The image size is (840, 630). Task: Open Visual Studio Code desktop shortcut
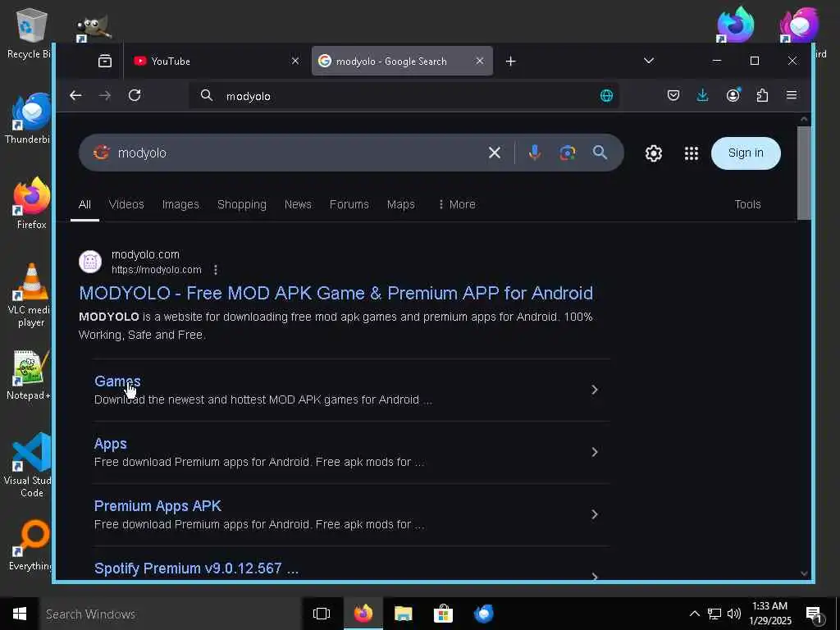point(31,465)
